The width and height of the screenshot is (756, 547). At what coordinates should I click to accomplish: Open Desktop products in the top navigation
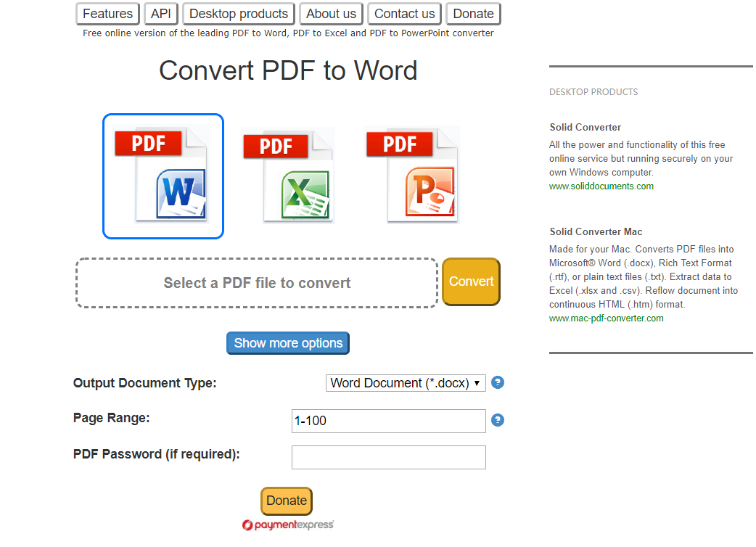coord(239,14)
